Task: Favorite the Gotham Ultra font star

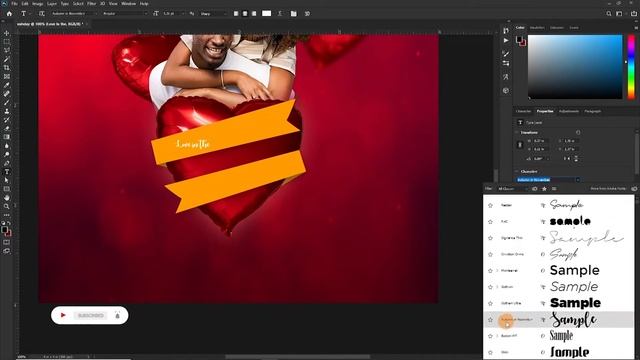Action: pyautogui.click(x=490, y=303)
